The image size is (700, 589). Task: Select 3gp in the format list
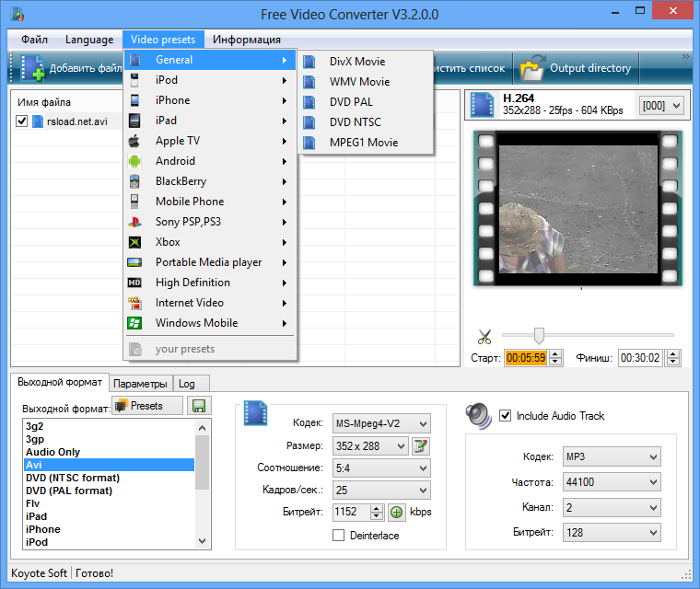[109, 439]
